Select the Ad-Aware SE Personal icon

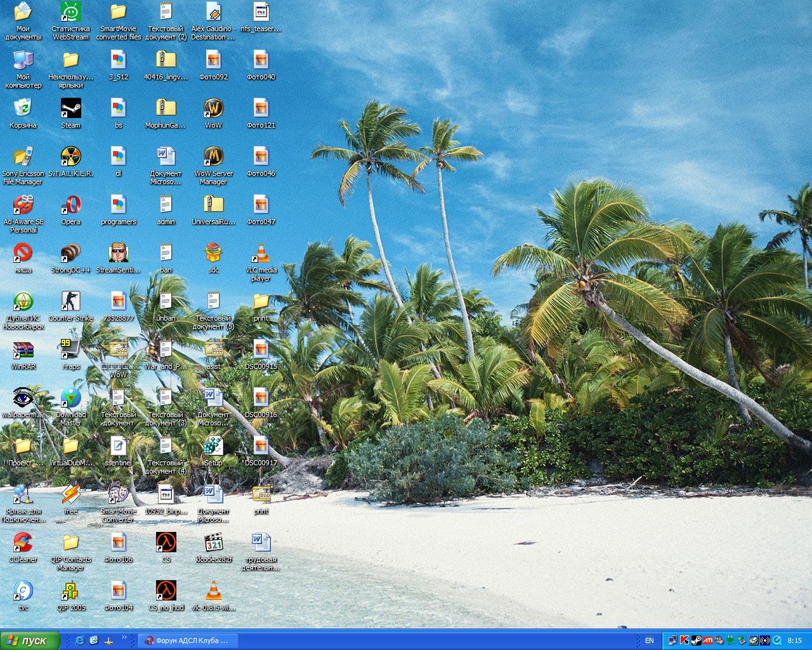(23, 205)
